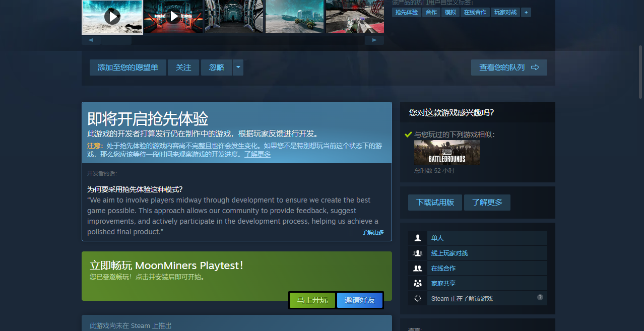644x331 pixels.
Task: Select the 模拟 tag
Action: 450,12
